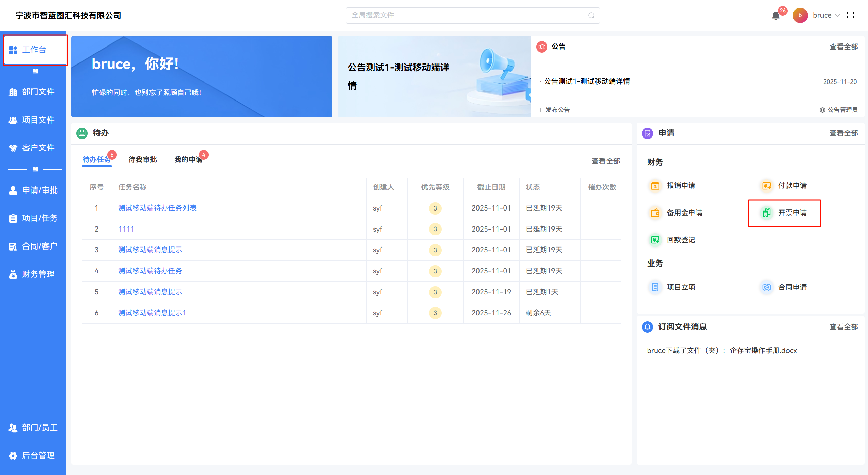Toggle fullscreen mode icon

[x=850, y=15]
